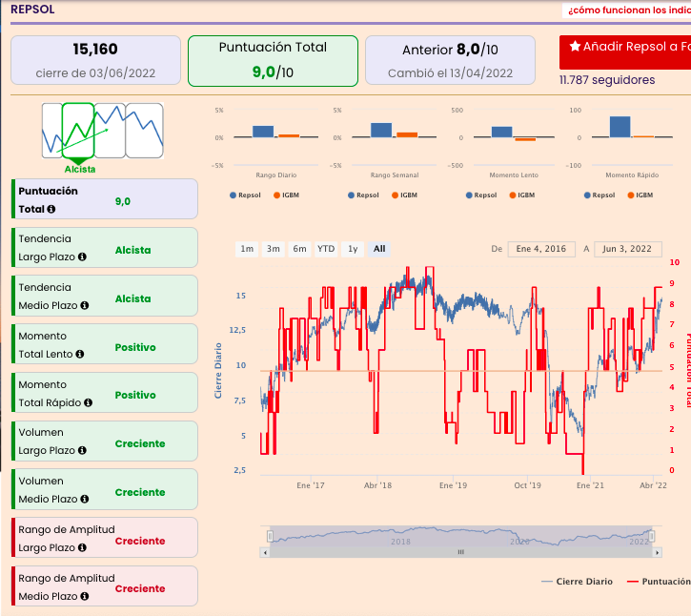Toggle IGBM series in Momento Lento legend
This screenshot has height=616, width=691.
coord(522,195)
